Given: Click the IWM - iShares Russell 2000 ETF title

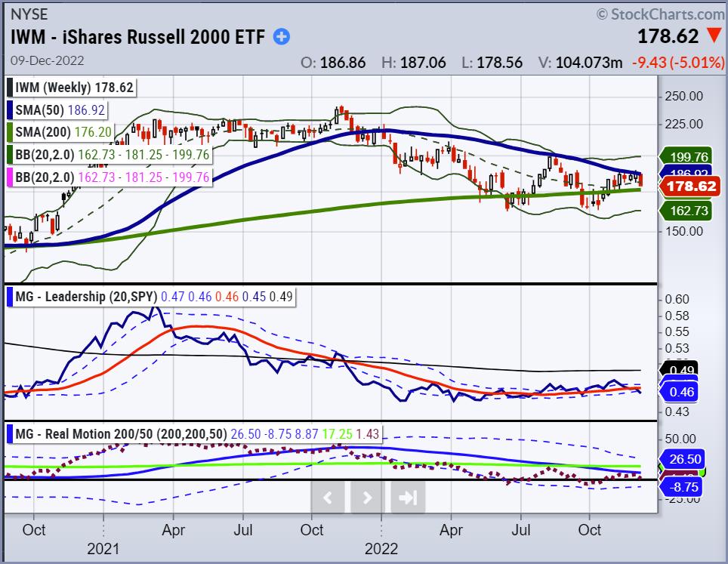Looking at the screenshot, I should 137,37.
